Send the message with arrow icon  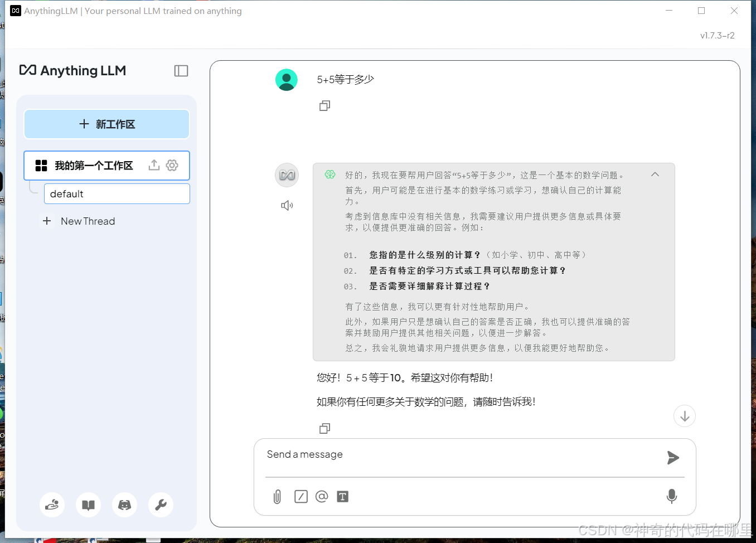coord(673,458)
